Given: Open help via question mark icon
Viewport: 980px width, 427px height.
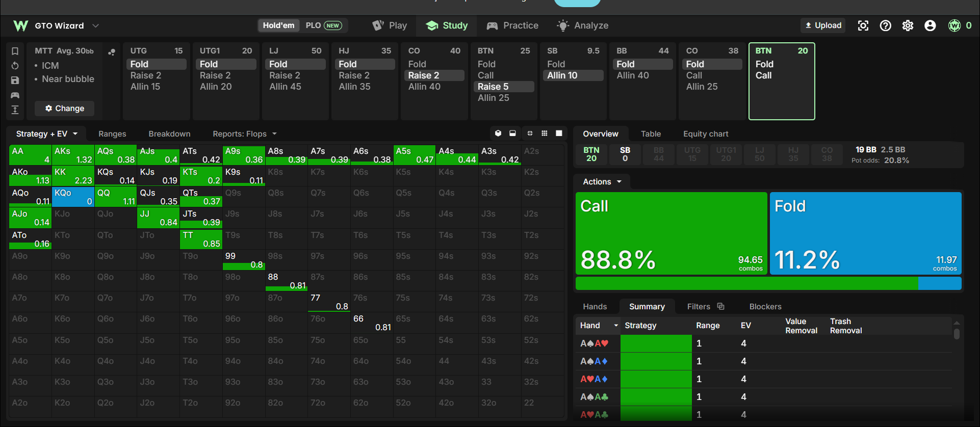Looking at the screenshot, I should 886,25.
